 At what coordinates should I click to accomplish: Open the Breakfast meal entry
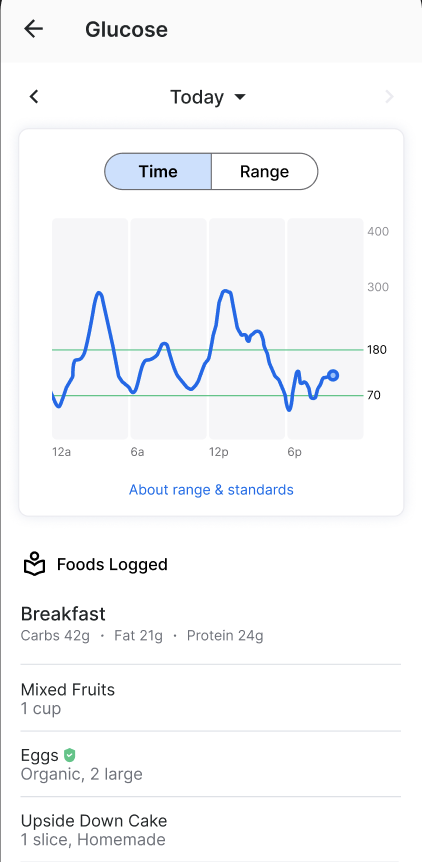(x=211, y=624)
